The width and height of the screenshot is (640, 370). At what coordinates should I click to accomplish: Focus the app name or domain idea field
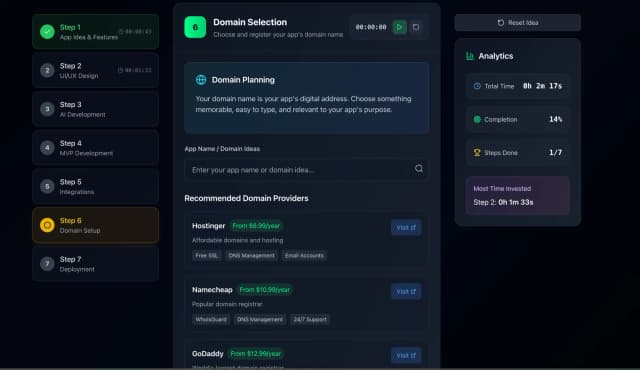(306, 169)
